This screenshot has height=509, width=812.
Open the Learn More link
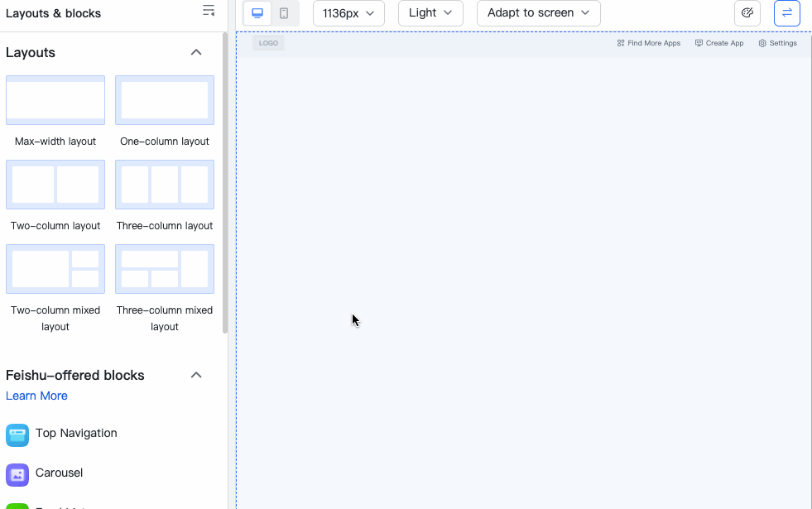tap(36, 396)
